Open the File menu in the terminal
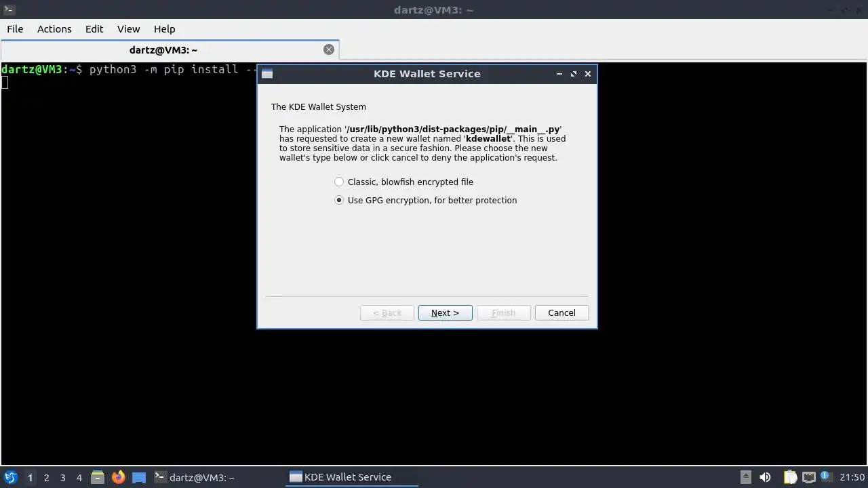Screen dimensions: 868x488 [x=15, y=29]
